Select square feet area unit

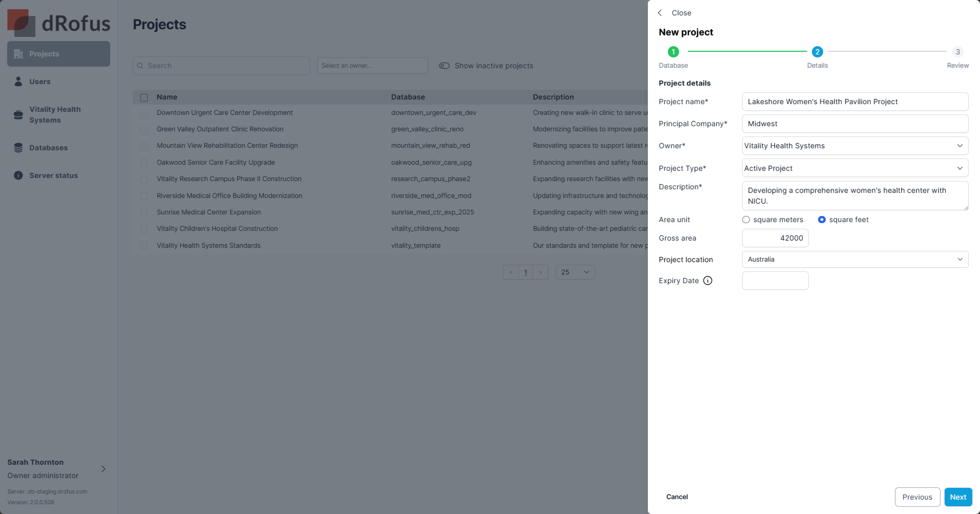tap(821, 220)
